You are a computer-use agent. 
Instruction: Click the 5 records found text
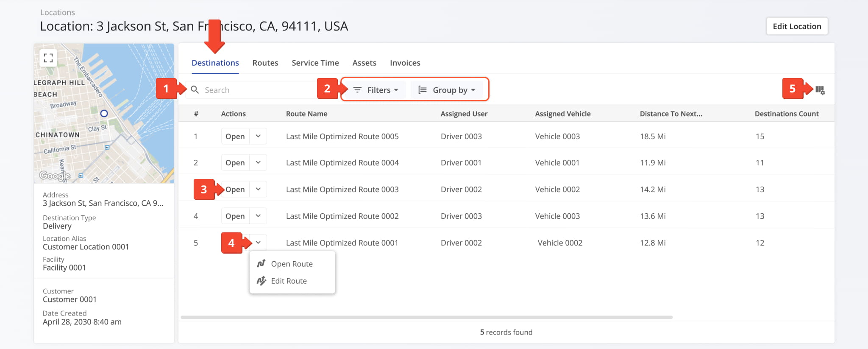(506, 332)
